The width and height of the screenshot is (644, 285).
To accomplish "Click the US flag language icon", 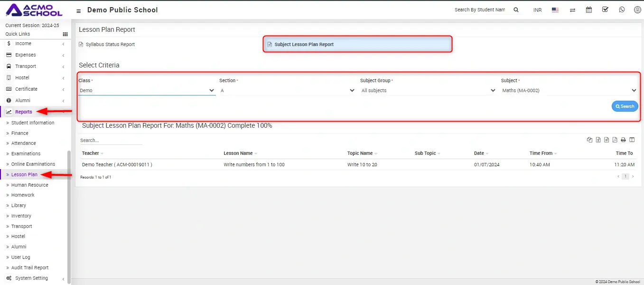I will pyautogui.click(x=555, y=10).
